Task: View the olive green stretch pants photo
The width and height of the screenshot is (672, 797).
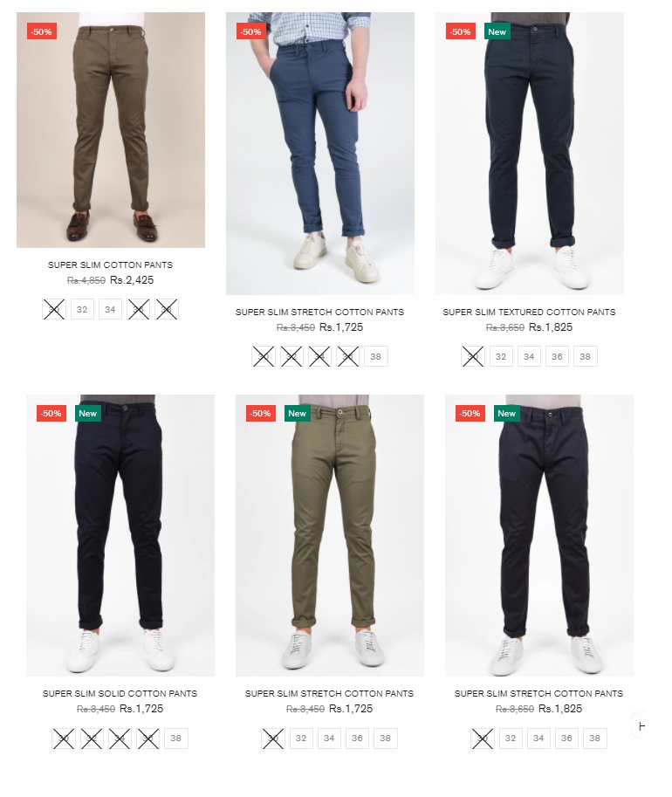Action: click(330, 535)
